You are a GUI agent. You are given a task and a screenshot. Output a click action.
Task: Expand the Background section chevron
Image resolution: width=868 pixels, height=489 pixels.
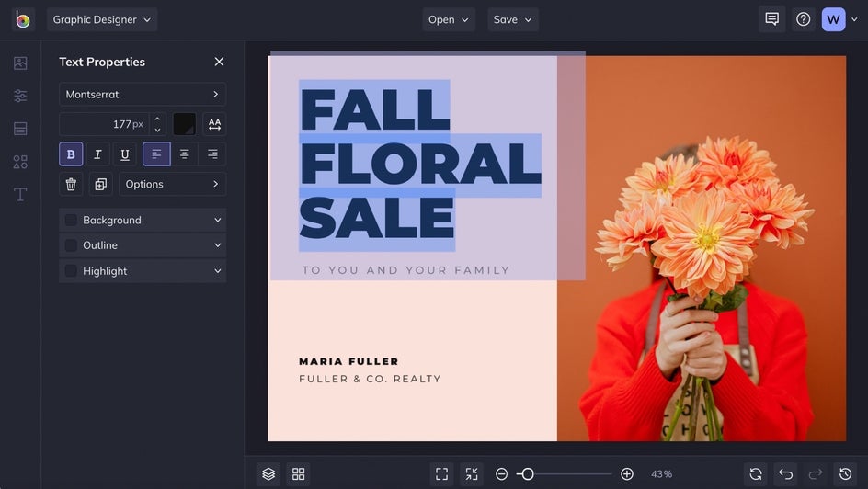(x=218, y=221)
